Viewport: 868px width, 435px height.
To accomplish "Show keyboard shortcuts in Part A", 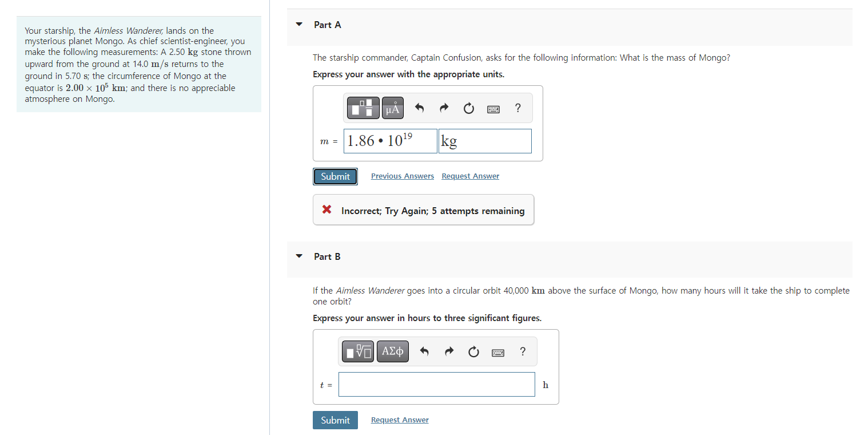I will [x=493, y=109].
